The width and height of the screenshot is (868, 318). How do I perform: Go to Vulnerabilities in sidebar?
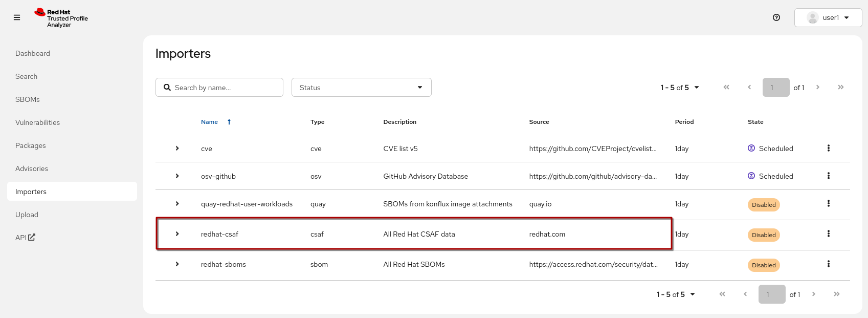[x=37, y=122]
